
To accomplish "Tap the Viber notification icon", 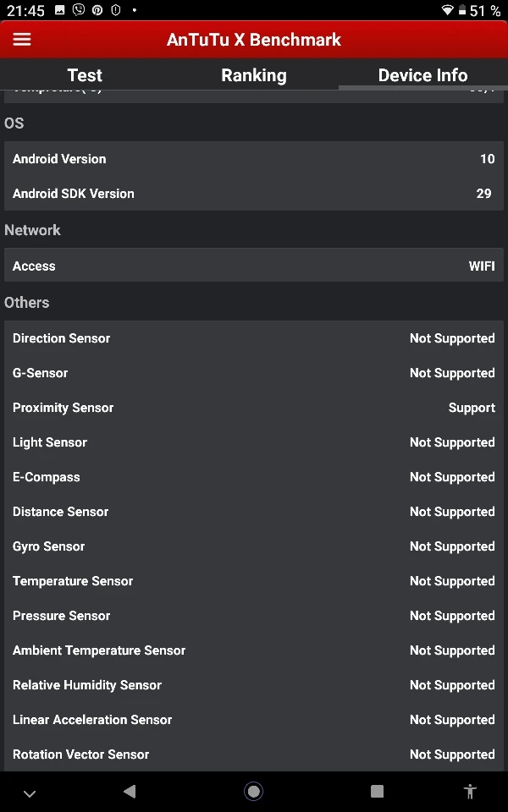I will (x=79, y=10).
